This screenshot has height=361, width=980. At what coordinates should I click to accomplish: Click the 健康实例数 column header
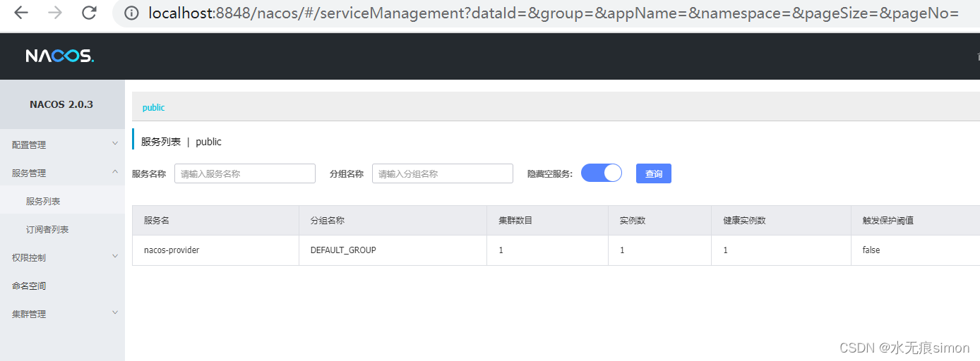click(x=744, y=221)
